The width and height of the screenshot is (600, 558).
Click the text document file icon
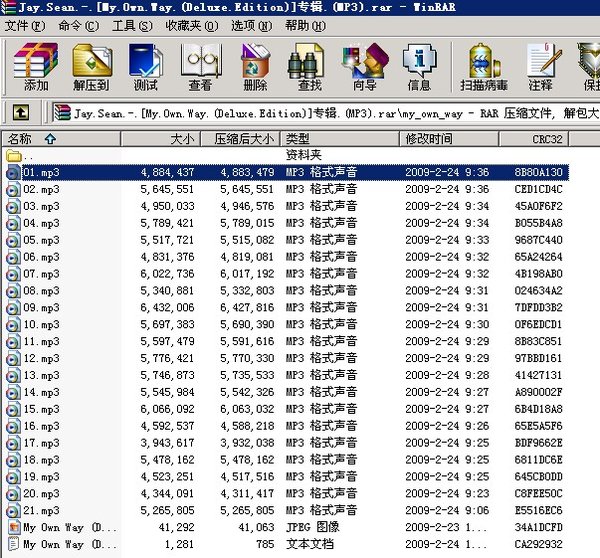click(14, 545)
